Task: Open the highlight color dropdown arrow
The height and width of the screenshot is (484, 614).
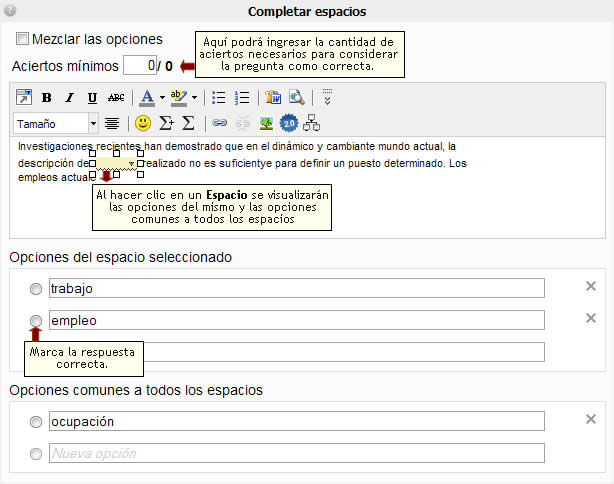Action: (x=194, y=98)
